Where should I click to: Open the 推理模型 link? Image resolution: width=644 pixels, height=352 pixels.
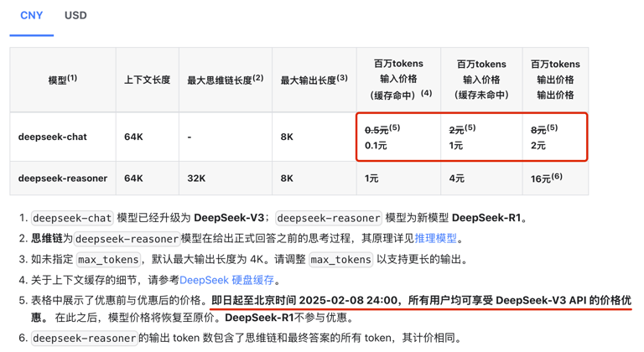click(435, 238)
